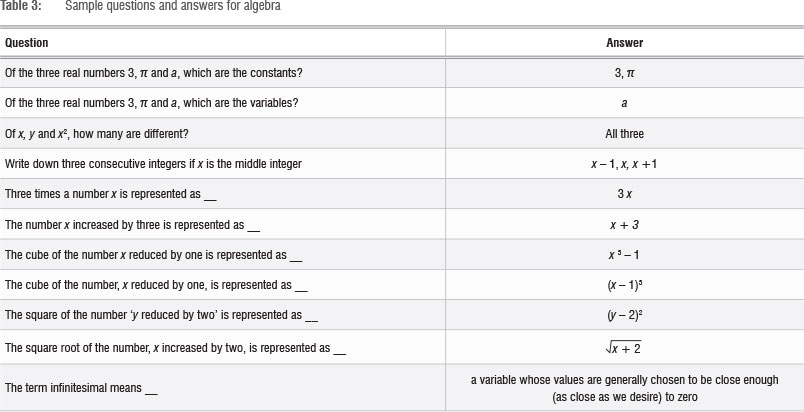
Task: Click the answer "a" for variables
Action: (624, 103)
